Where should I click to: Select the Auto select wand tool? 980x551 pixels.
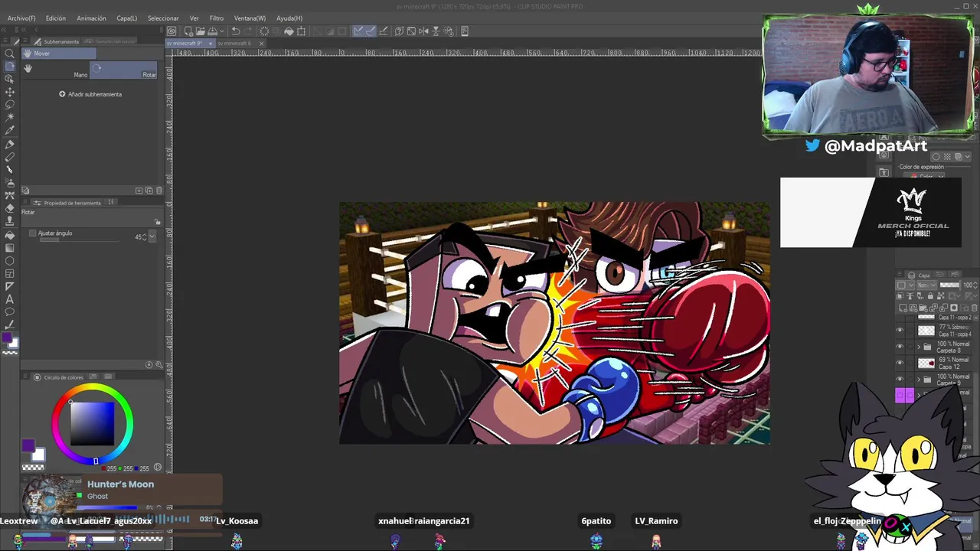point(10,117)
